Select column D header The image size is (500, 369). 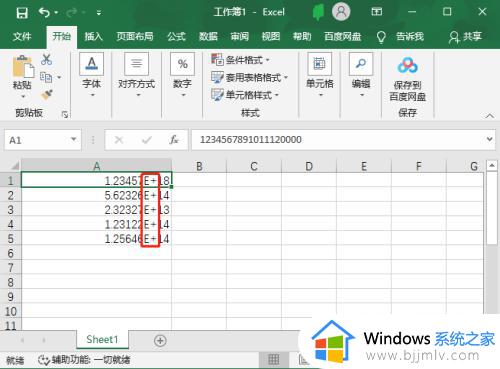(x=309, y=166)
